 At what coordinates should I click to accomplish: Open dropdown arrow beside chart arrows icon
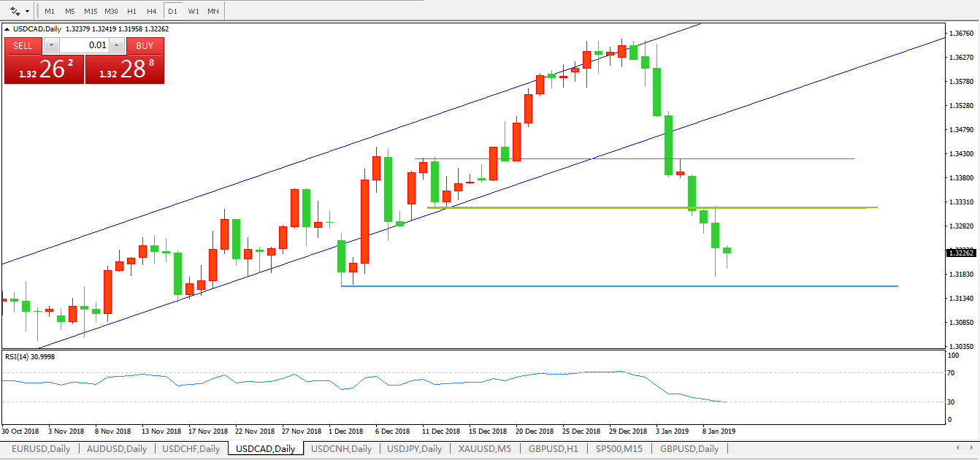27,12
